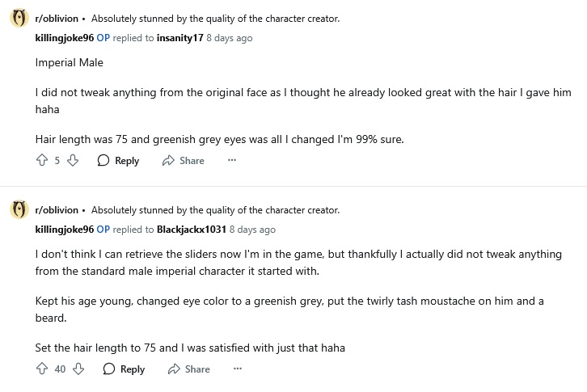Click Share arrow icon under second comment
Viewport: 587px width, 392px height.
click(x=173, y=369)
